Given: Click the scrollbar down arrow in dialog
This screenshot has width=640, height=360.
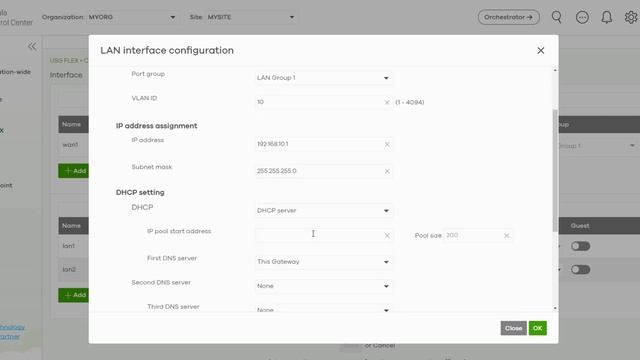Looking at the screenshot, I should tap(555, 308).
